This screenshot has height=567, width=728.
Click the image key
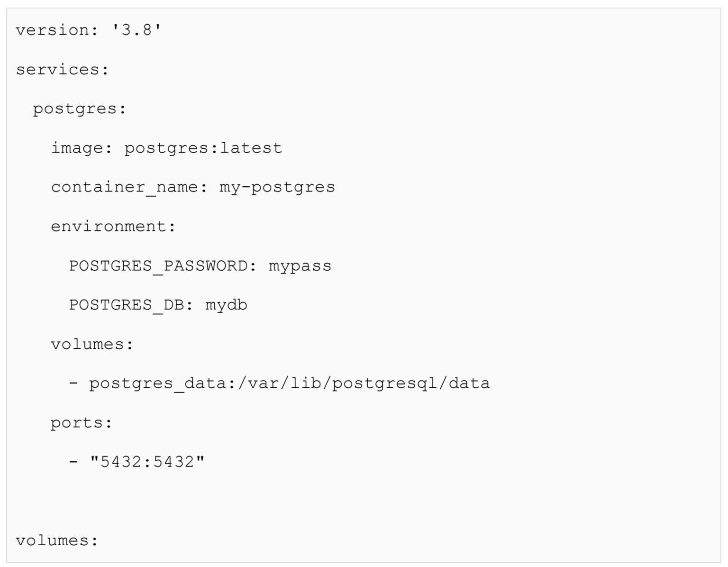coord(77,148)
